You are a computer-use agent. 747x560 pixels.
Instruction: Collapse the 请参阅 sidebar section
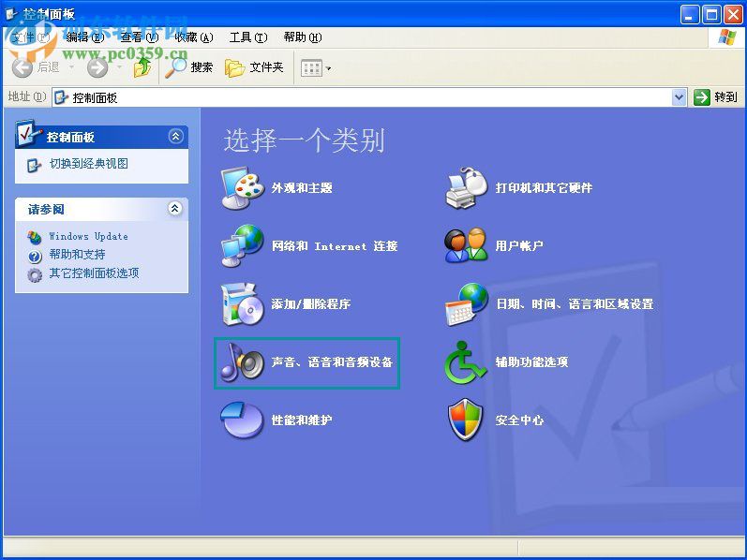[x=175, y=208]
